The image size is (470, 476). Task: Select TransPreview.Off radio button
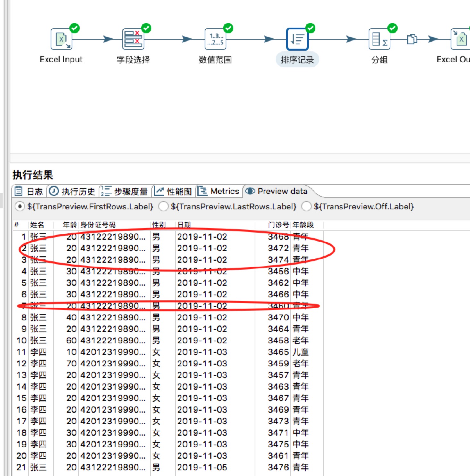(306, 207)
